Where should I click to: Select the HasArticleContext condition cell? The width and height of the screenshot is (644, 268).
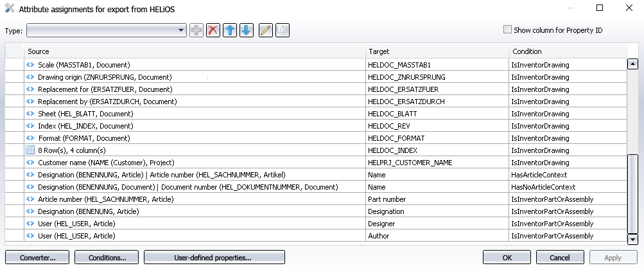(x=568, y=175)
